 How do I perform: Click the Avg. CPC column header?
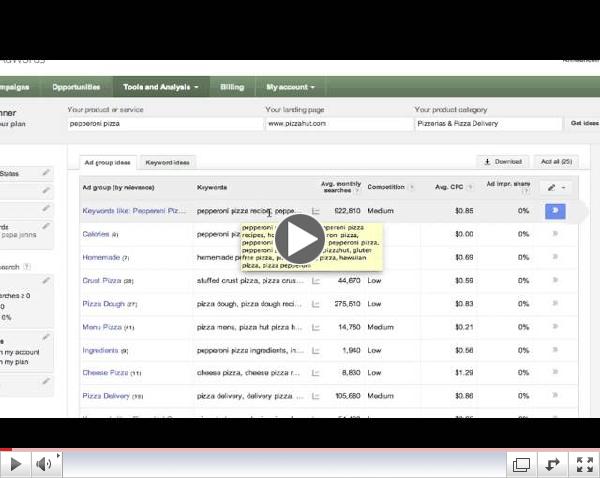click(449, 187)
